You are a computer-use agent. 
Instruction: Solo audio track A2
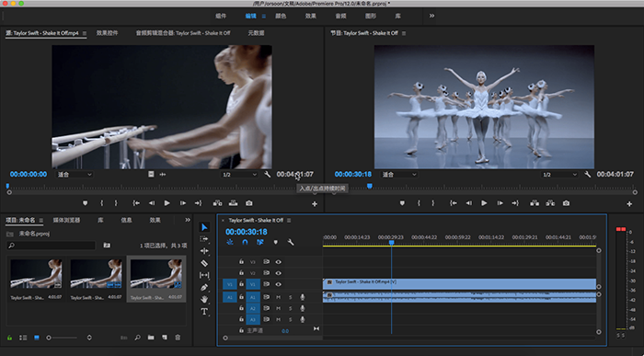[x=291, y=308]
